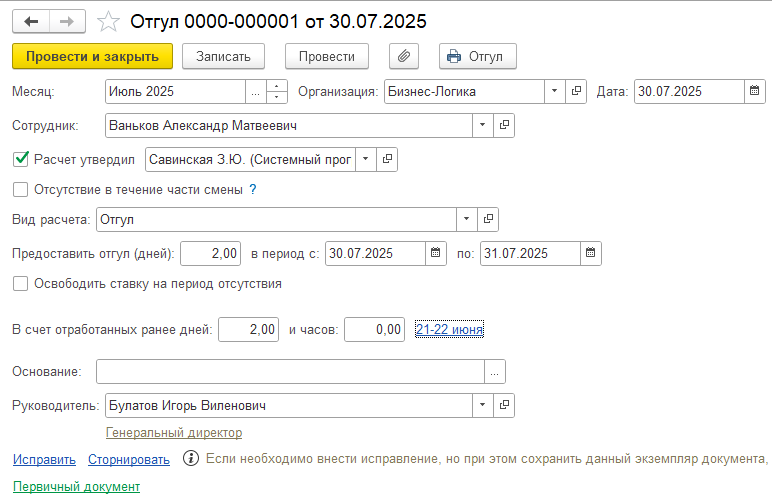The height and width of the screenshot is (499, 772).
Task: Expand the Сотрудник dropdown list
Action: (483, 125)
